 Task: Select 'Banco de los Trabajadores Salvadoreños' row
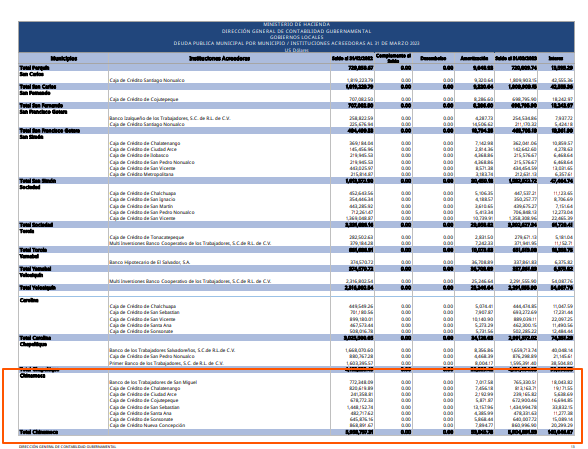pos(172,350)
